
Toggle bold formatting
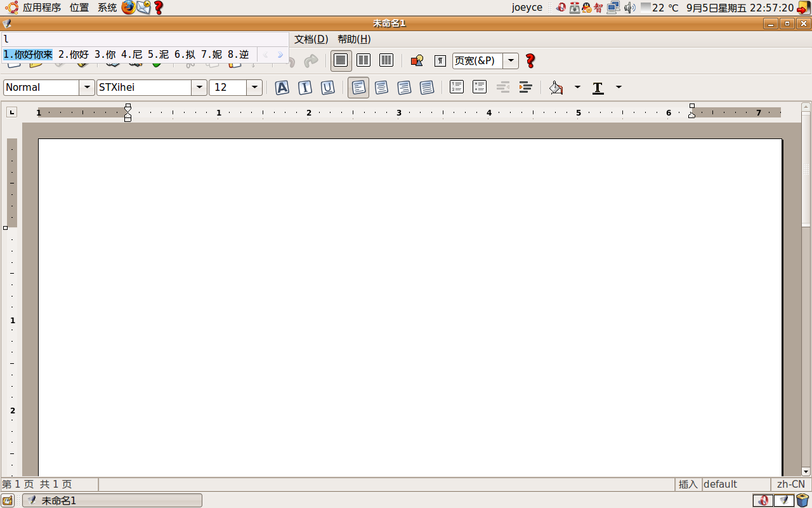(282, 88)
